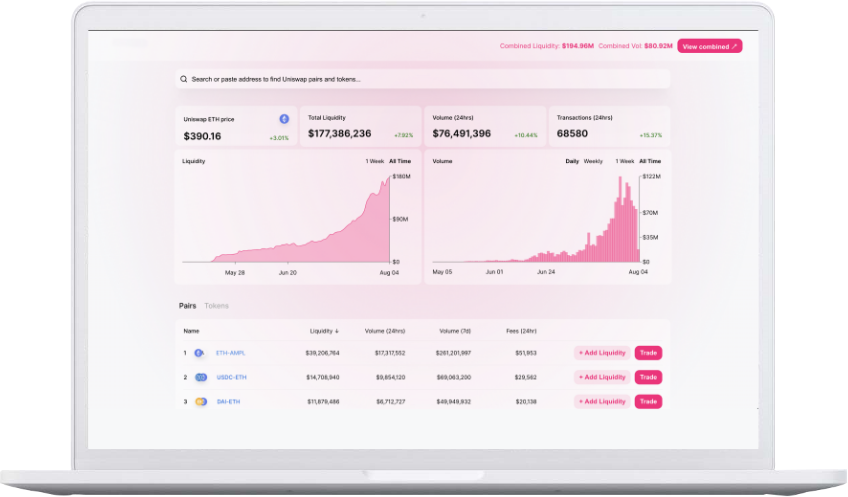
Task: Click the Volume bar chart
Action: click(536, 219)
